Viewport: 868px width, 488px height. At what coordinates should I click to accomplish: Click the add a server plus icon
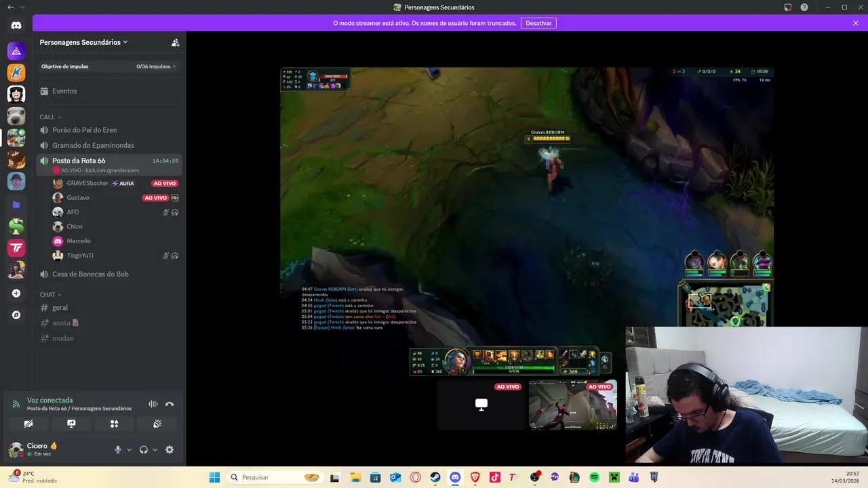[x=16, y=293]
